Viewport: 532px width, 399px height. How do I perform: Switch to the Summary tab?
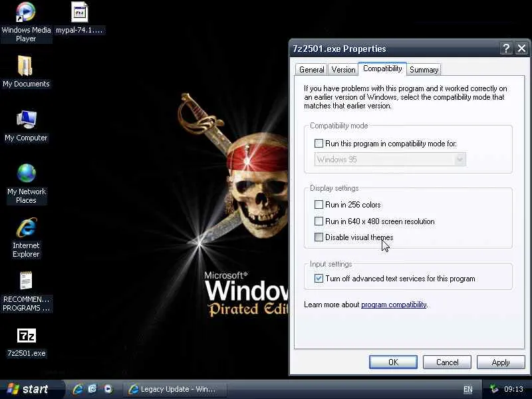point(424,70)
